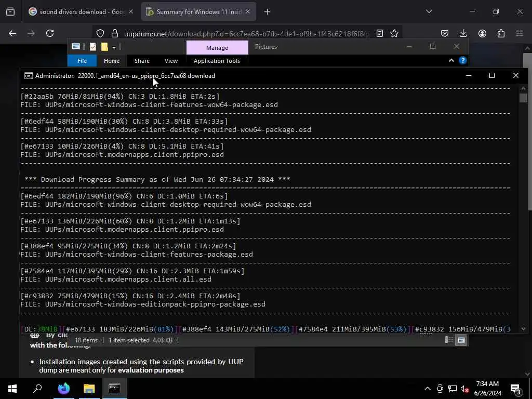
Task: Close the Summary for Windows 11 tab
Action: pyautogui.click(x=248, y=11)
